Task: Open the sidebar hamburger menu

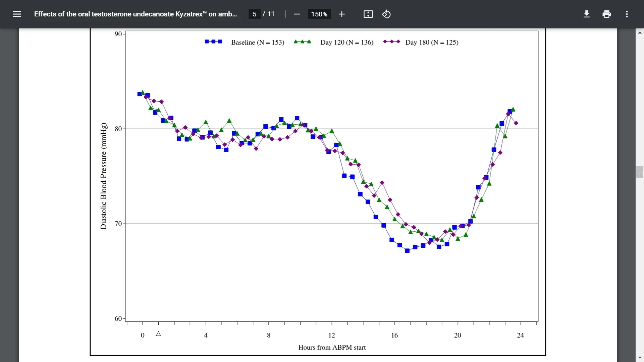Action: pos(17,14)
